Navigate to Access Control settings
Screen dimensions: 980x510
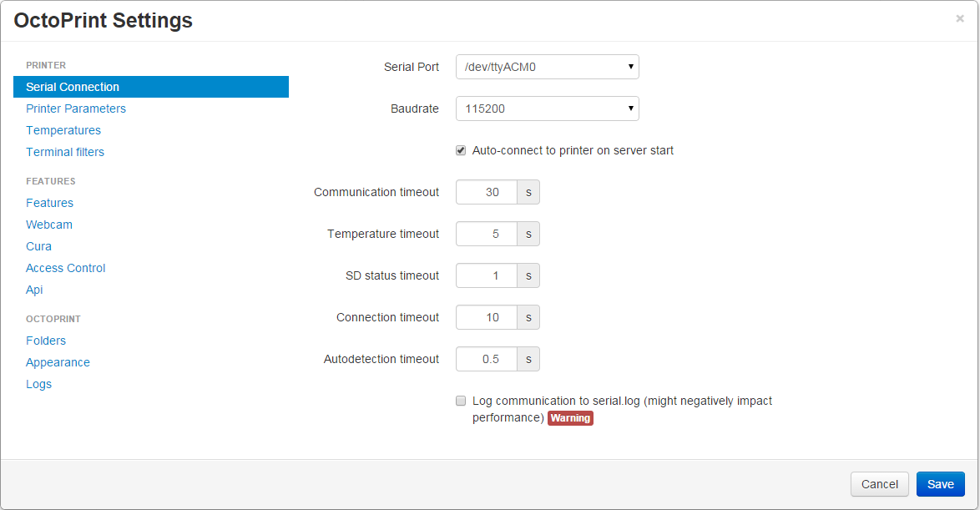click(x=66, y=268)
